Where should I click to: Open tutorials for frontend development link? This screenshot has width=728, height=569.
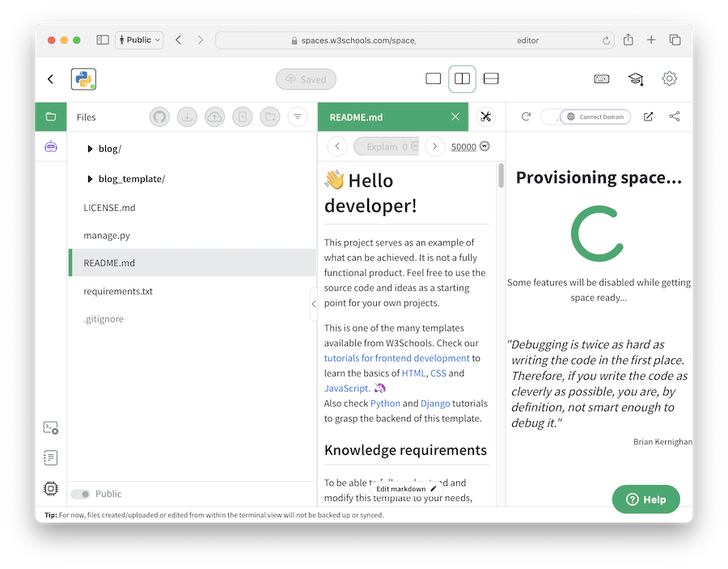point(396,359)
